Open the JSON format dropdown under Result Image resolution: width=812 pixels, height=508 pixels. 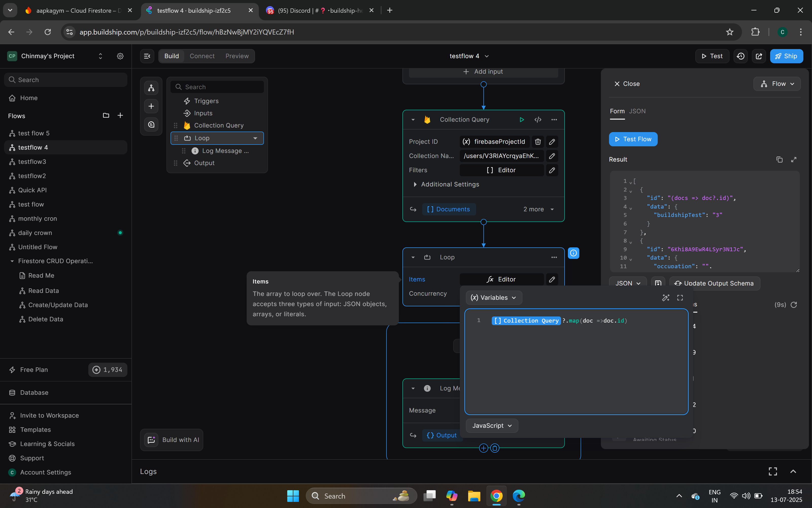[628, 283]
